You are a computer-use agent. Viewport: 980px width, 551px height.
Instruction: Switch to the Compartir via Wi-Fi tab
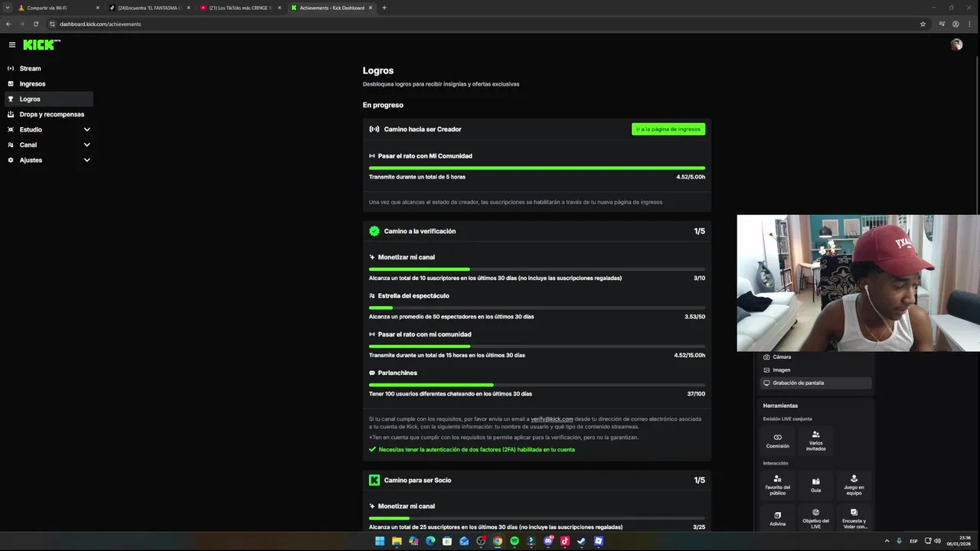58,8
